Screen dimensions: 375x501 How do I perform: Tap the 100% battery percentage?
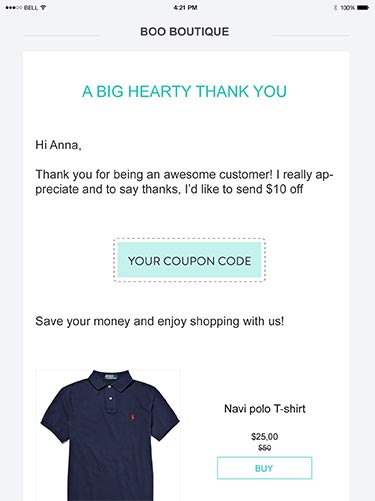coord(347,7)
